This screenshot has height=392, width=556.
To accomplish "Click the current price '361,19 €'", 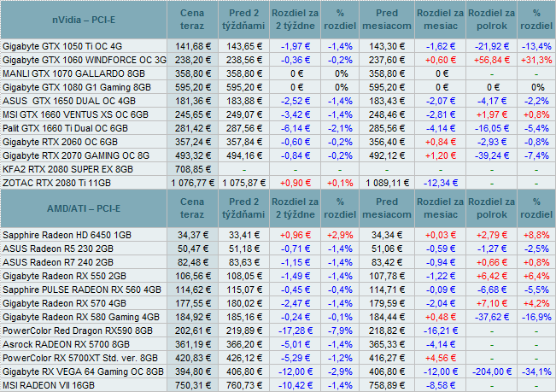I will pos(192,344).
